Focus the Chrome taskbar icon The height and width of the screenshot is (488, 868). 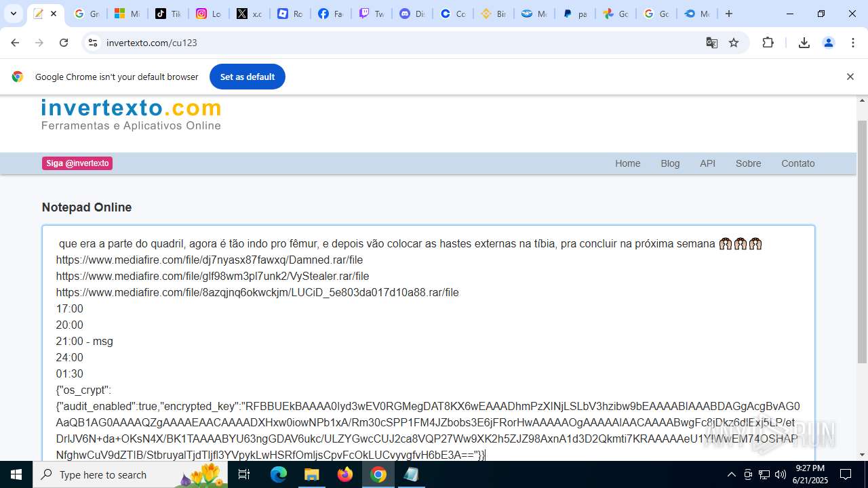click(x=378, y=474)
